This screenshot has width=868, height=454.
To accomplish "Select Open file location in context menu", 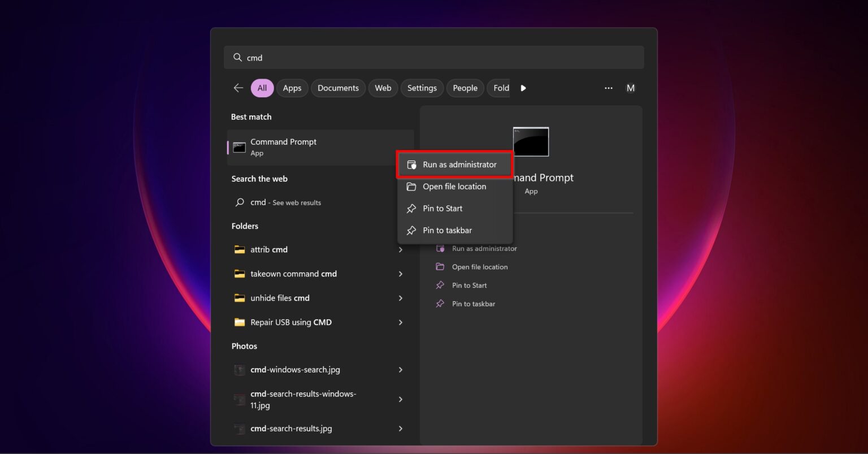I will pos(454,187).
